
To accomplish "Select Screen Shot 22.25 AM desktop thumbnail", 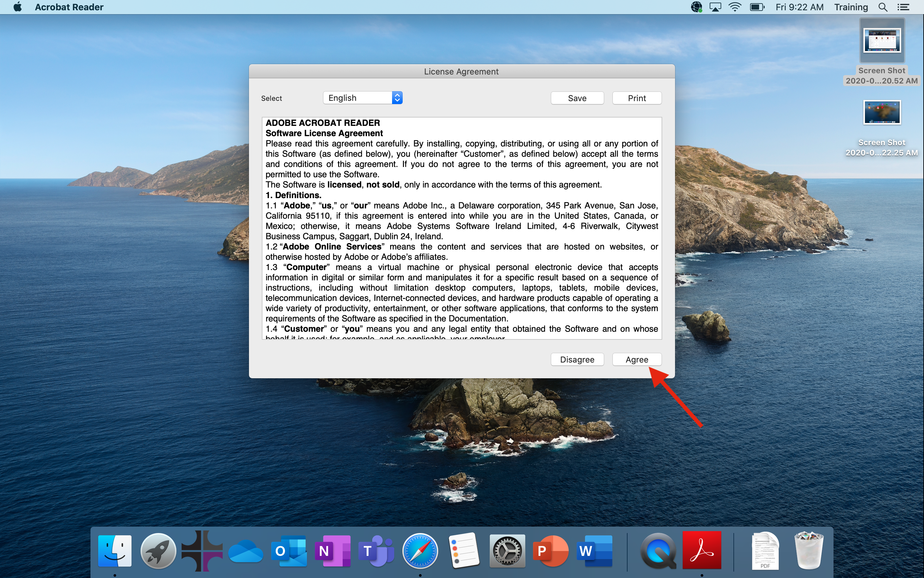I will [882, 112].
